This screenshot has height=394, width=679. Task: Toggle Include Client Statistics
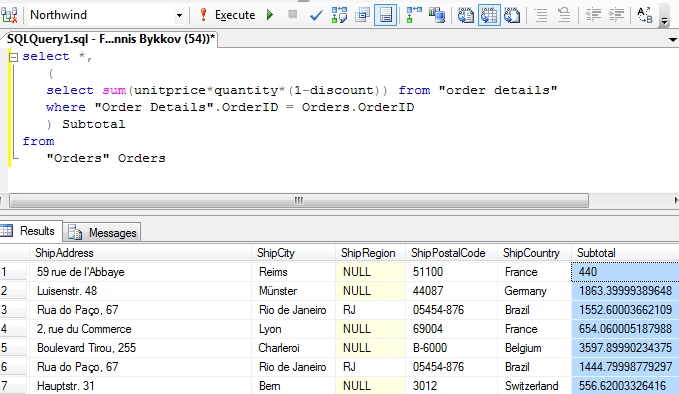point(437,15)
